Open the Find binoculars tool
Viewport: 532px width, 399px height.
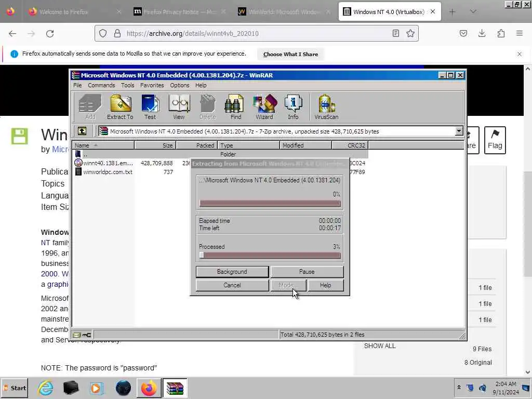[x=235, y=107]
